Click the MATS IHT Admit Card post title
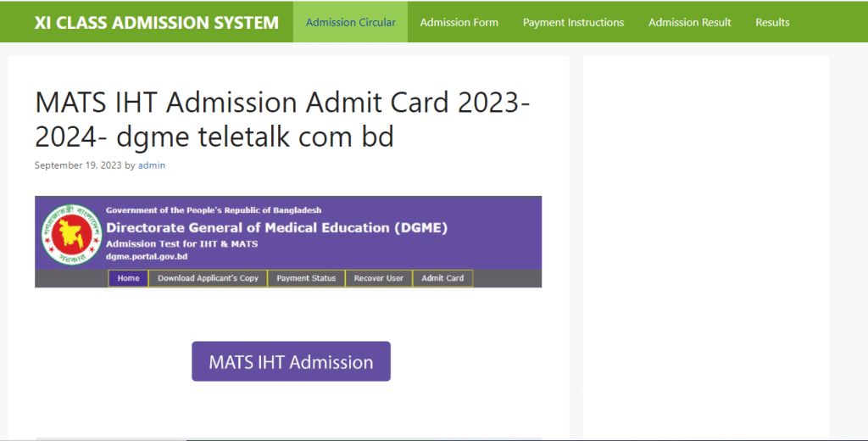This screenshot has height=441, width=868. click(283, 119)
